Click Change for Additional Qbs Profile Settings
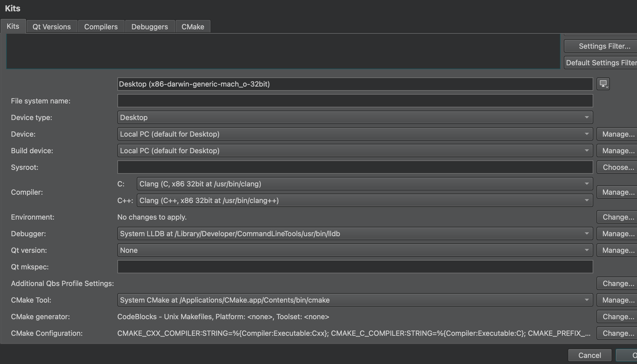Viewport: 637px width, 364px height. tap(617, 283)
